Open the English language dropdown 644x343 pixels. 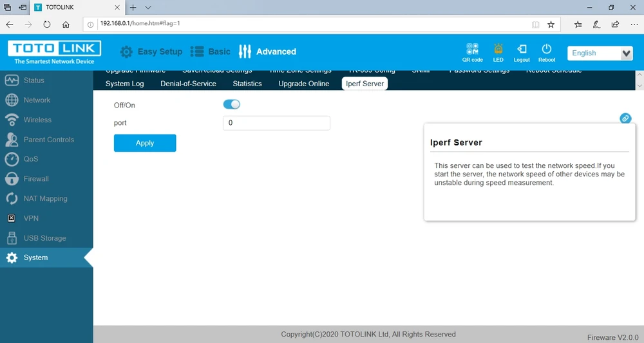[600, 53]
